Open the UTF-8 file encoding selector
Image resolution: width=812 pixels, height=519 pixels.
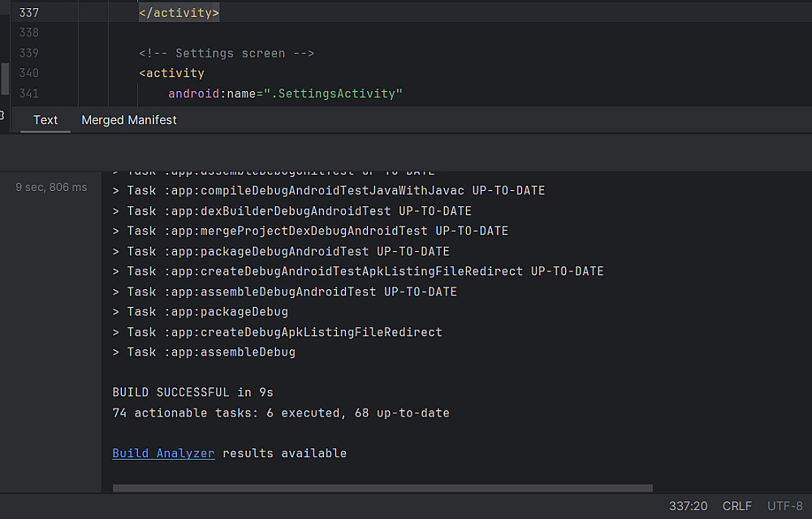[785, 506]
